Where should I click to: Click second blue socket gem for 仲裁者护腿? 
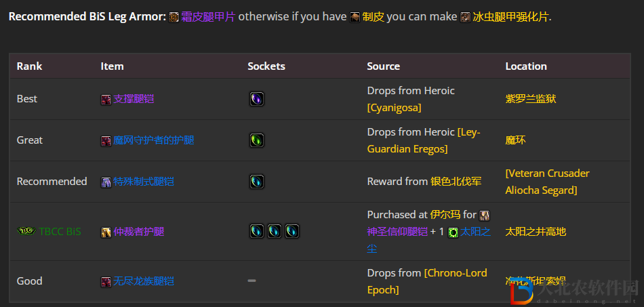[x=275, y=231]
